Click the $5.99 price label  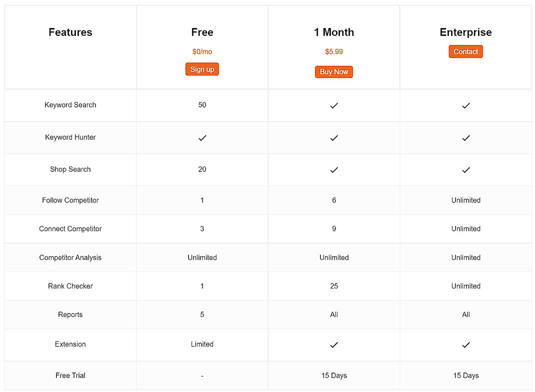333,51
